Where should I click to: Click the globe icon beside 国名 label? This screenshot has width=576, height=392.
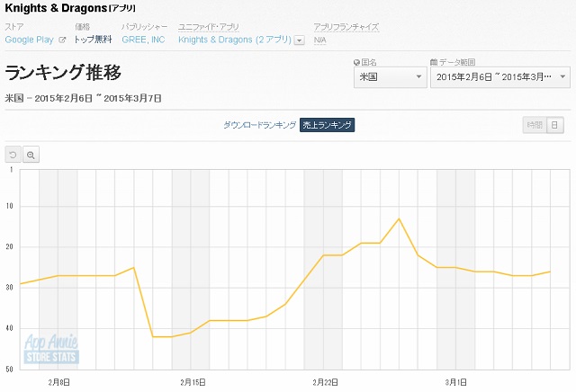point(356,62)
